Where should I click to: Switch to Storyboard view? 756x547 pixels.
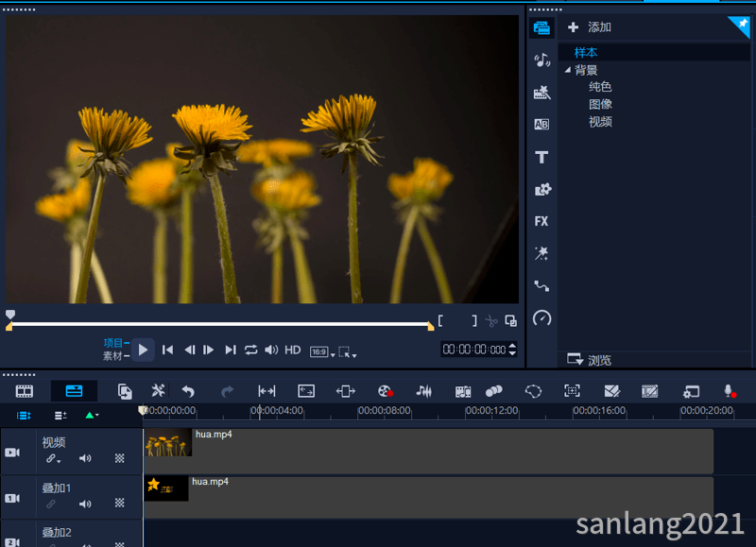[25, 391]
